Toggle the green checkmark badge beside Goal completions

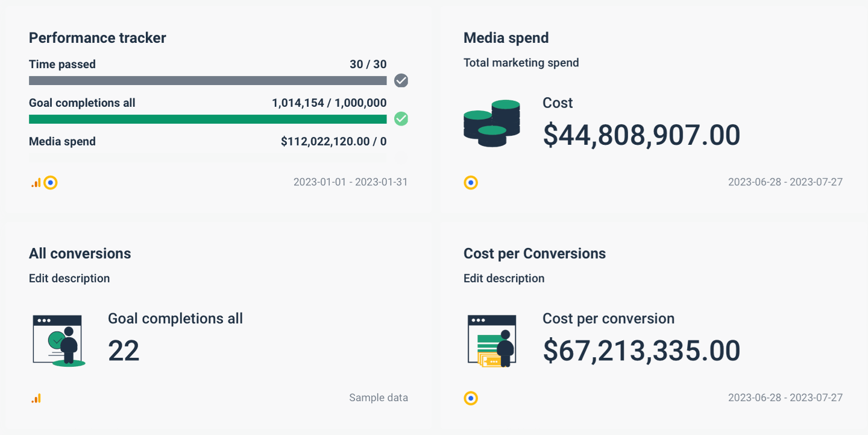click(x=401, y=119)
